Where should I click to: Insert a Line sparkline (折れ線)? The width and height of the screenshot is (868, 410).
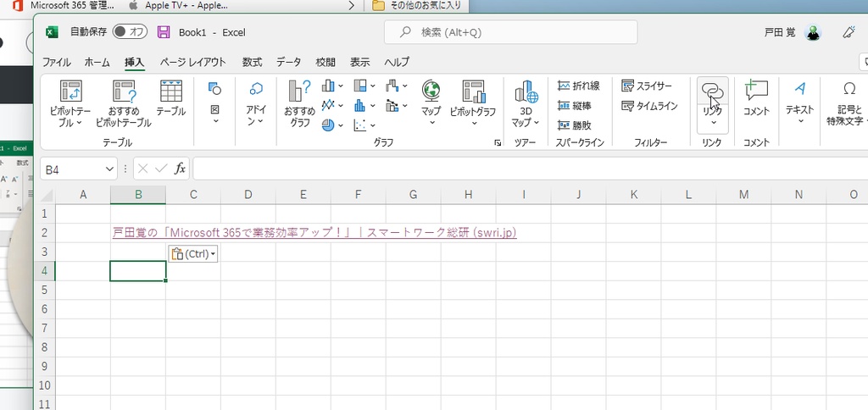click(578, 86)
